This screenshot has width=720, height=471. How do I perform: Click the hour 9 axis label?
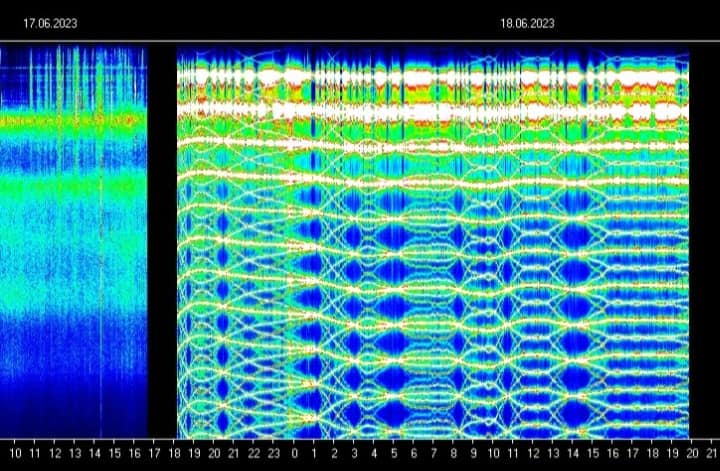pyautogui.click(x=473, y=454)
